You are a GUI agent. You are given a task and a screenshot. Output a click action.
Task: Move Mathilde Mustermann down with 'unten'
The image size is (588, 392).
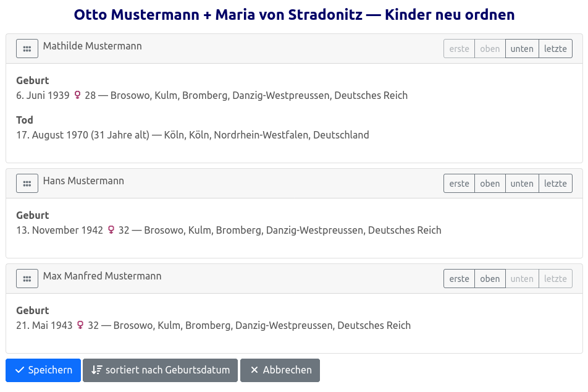(x=522, y=49)
